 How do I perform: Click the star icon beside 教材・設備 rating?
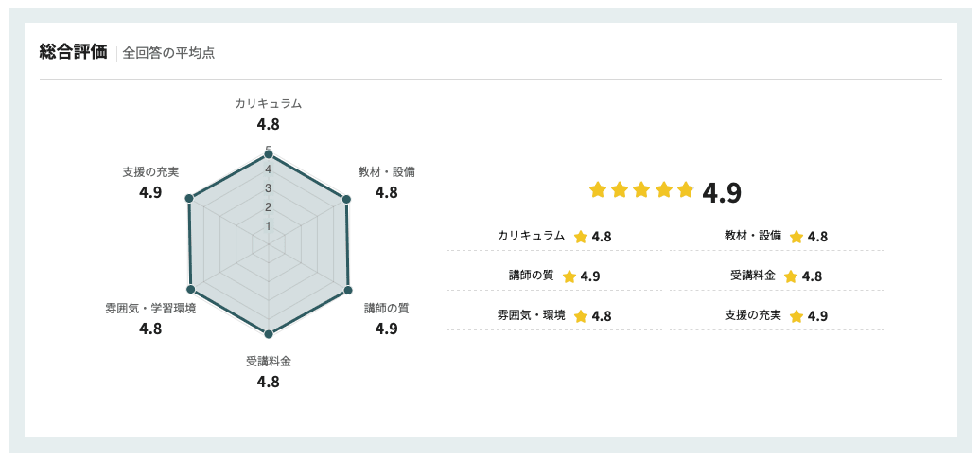pos(796,237)
